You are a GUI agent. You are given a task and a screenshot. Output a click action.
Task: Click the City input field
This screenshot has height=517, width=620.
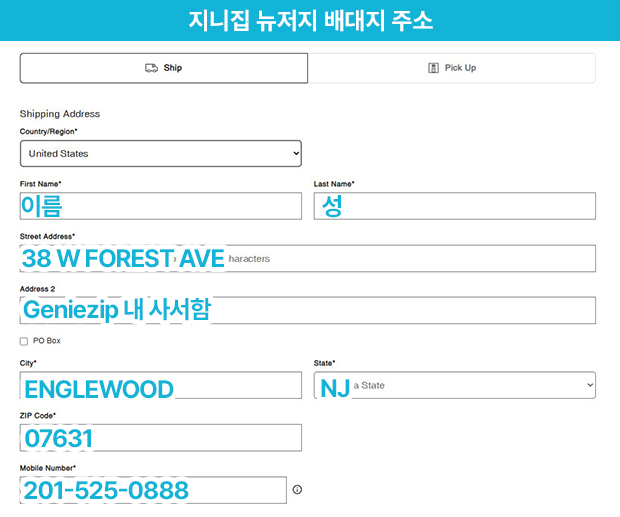tap(161, 385)
